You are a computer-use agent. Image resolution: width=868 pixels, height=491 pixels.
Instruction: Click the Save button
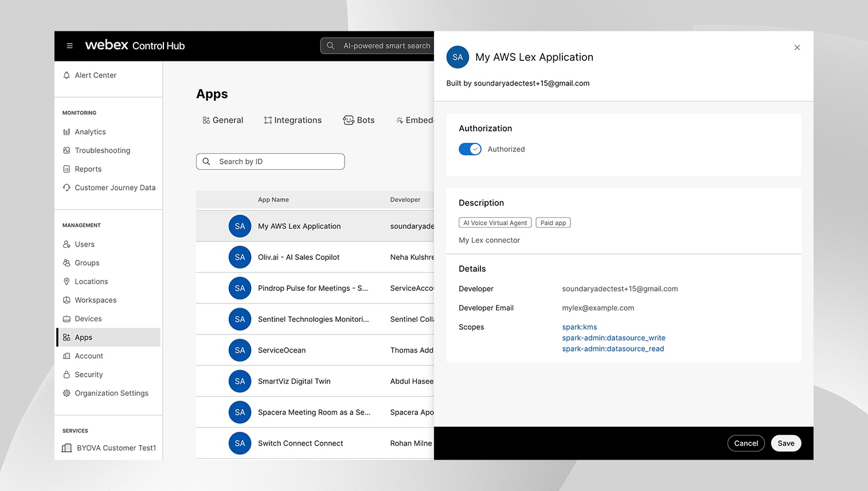tap(785, 443)
